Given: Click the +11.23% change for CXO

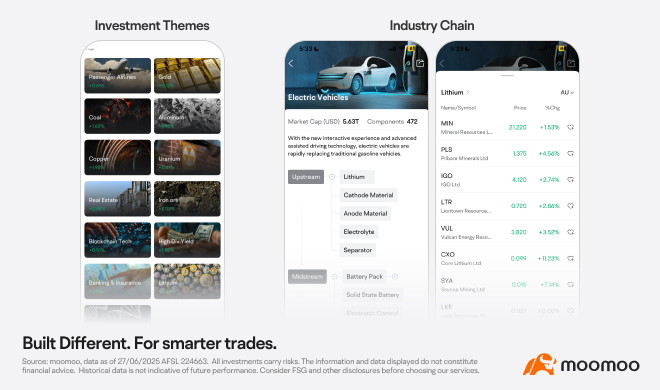Looking at the screenshot, I should pyautogui.click(x=548, y=258).
